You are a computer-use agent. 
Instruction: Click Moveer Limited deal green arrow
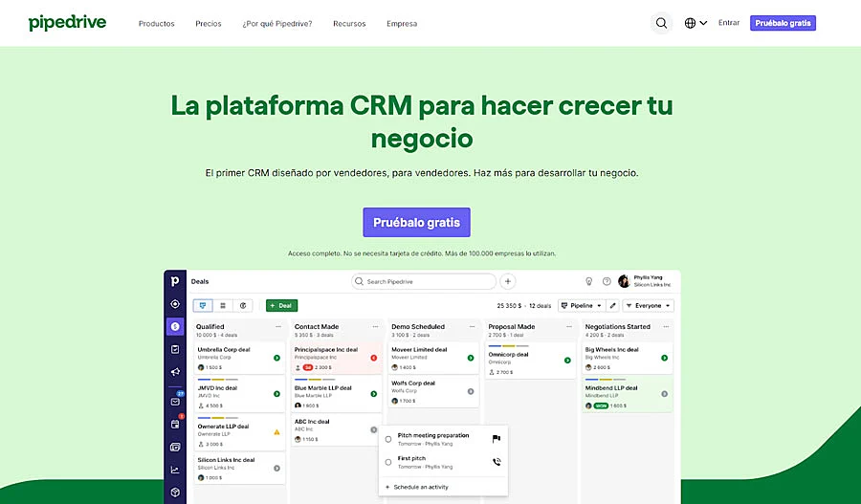(471, 358)
